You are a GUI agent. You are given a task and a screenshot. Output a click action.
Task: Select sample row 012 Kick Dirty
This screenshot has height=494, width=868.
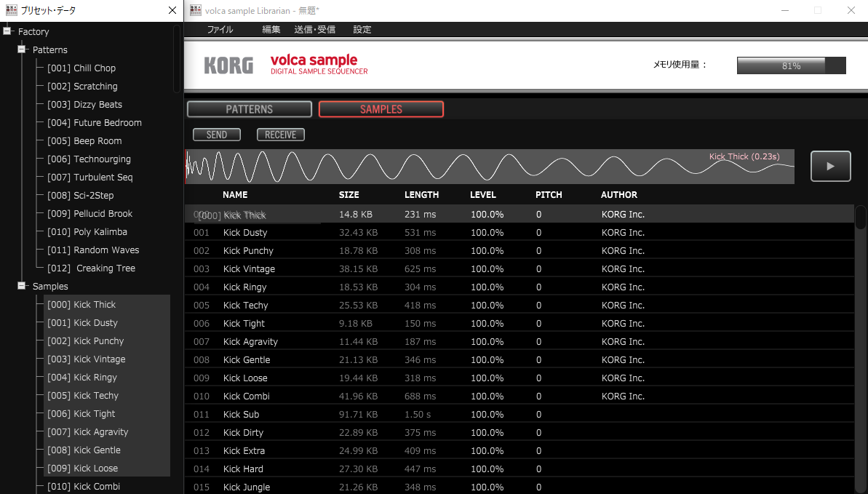519,433
